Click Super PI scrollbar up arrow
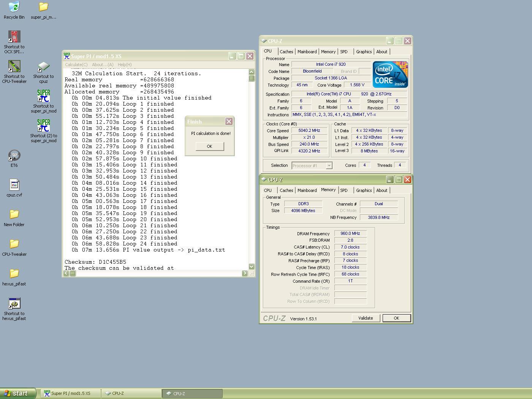This screenshot has width=532, height=399. tap(252, 72)
